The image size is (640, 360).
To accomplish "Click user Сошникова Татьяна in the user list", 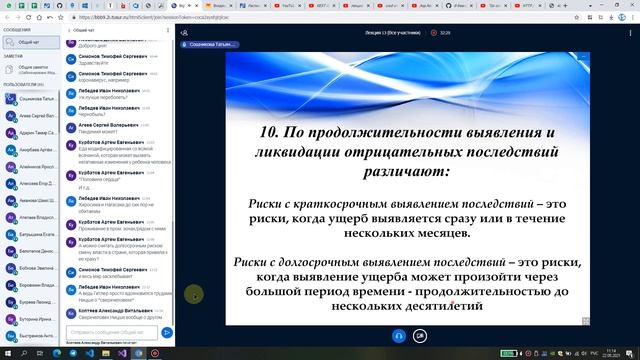I will [31, 99].
